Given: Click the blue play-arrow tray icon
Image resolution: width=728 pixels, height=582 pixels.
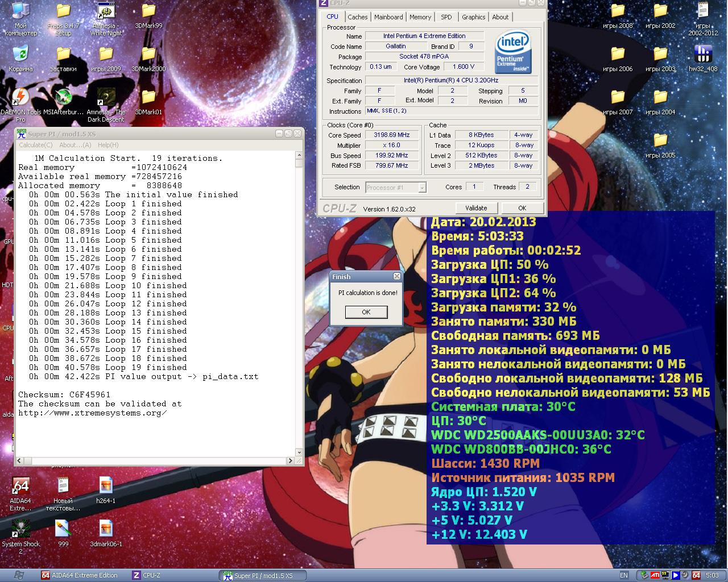Looking at the screenshot, I should tap(676, 575).
